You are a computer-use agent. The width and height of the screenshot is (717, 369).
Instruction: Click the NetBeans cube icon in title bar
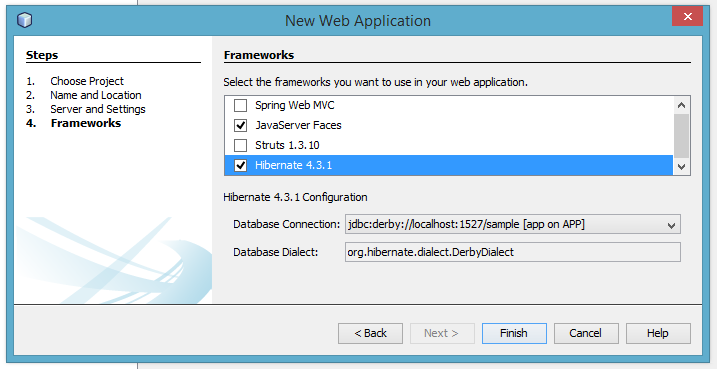[x=25, y=20]
